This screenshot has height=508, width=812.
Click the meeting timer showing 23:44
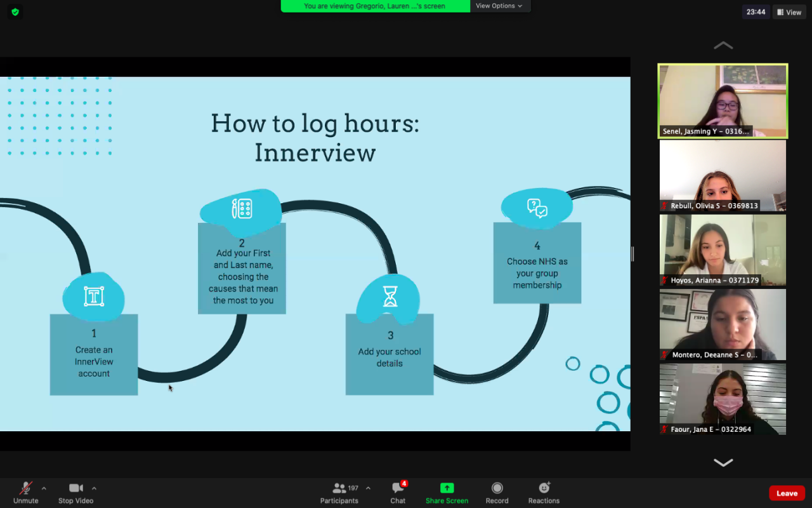pos(756,12)
